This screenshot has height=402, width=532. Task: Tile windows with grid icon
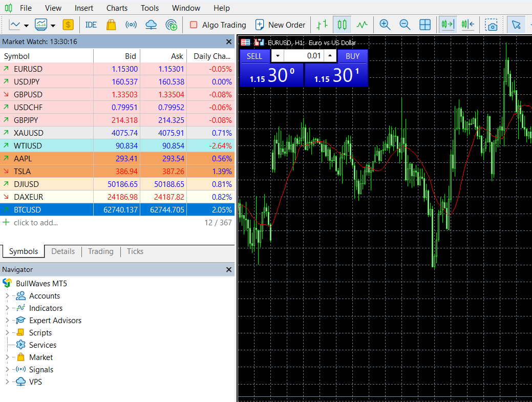click(425, 25)
